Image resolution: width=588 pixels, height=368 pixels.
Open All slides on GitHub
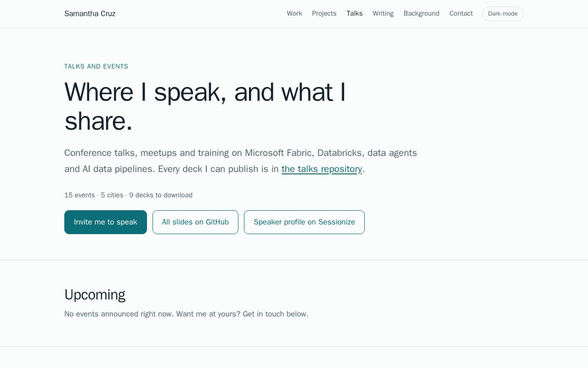195,222
